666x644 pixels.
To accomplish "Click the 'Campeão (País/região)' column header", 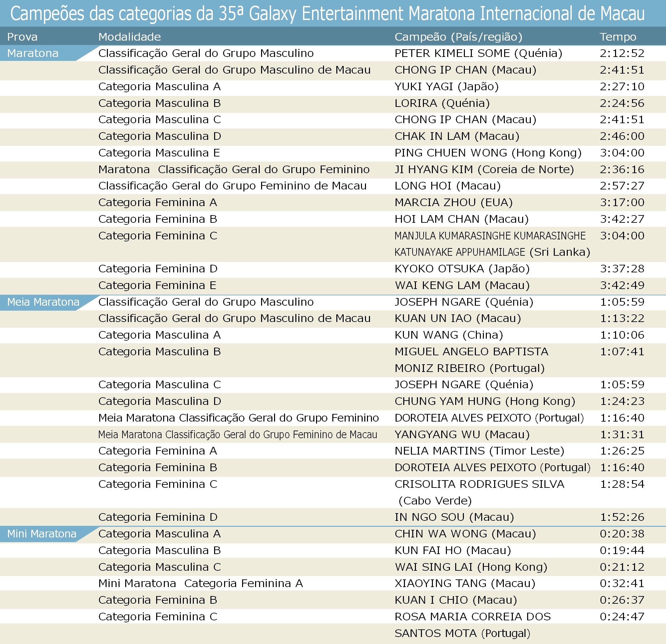I will 458,37.
